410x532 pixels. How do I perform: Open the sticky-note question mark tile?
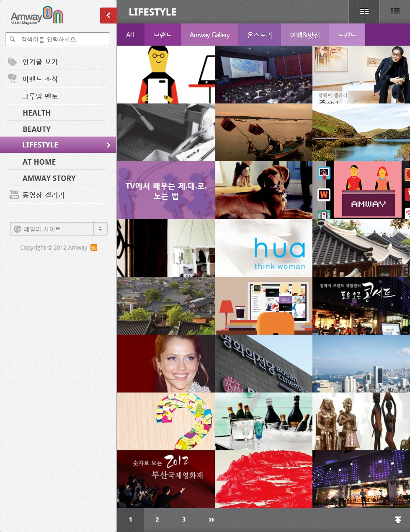[166, 421]
